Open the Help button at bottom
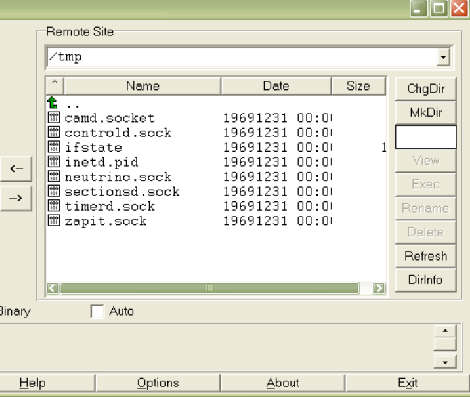Image resolution: width=470 pixels, height=397 pixels. [32, 383]
